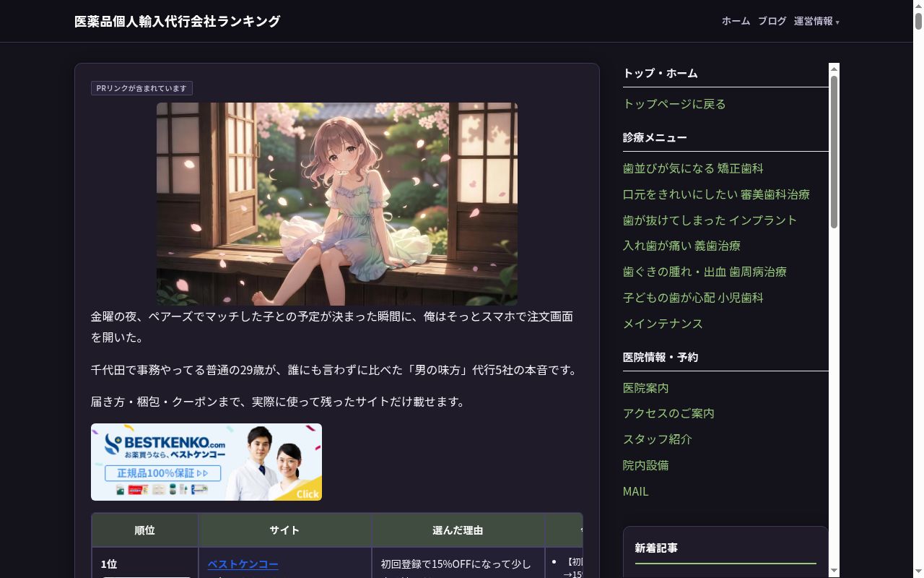The image size is (924, 578).
Task: Click the 選んだ理由 table header
Action: (458, 530)
